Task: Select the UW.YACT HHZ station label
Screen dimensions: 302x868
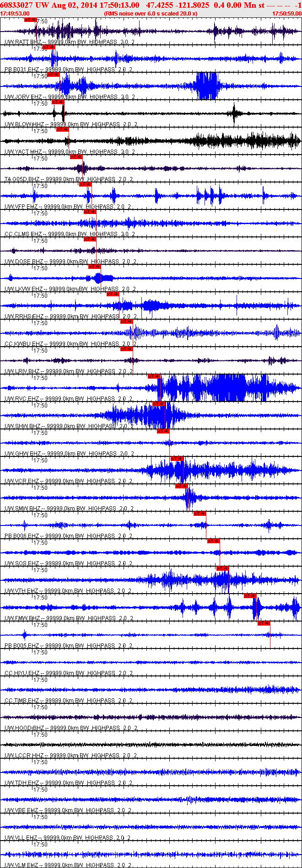Action: coord(23,152)
